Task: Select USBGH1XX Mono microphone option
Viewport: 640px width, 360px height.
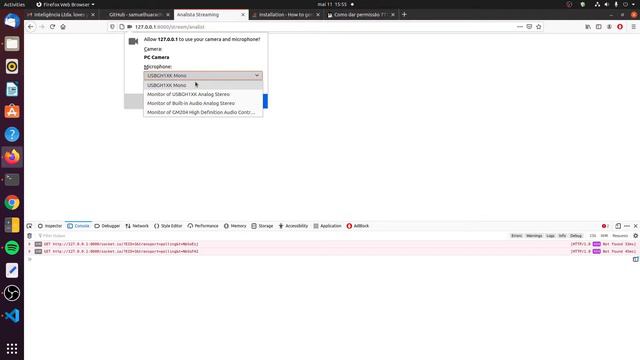Action: pyautogui.click(x=203, y=85)
